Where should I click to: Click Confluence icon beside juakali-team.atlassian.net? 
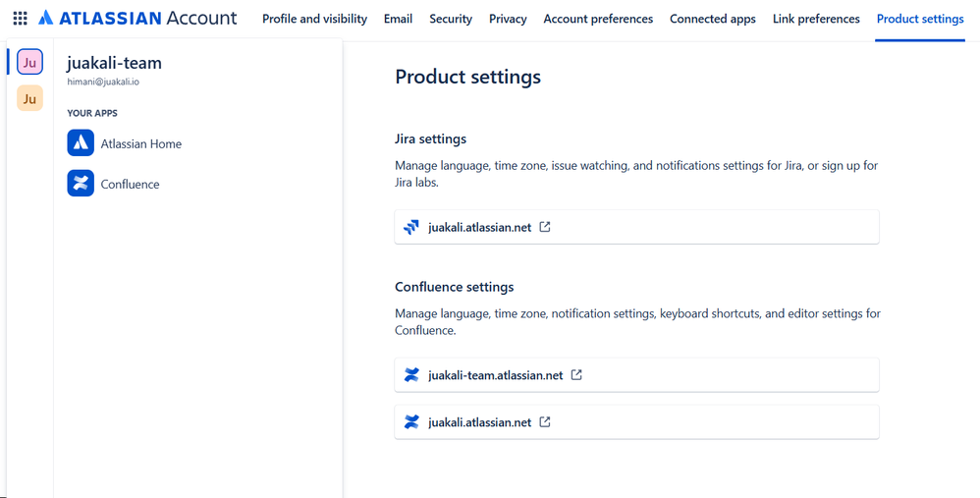411,375
